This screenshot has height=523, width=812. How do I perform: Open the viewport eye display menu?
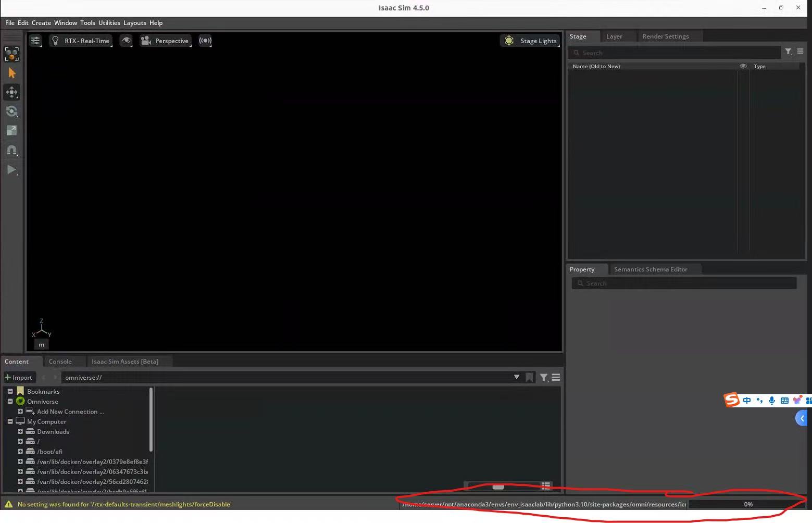pos(126,41)
